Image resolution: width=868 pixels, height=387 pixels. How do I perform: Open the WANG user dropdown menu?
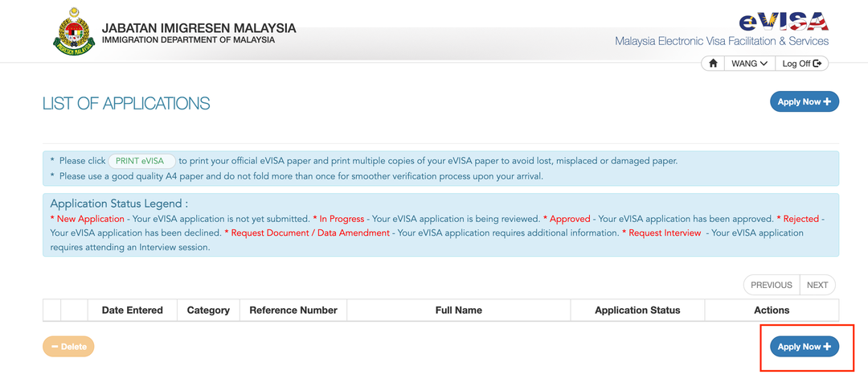[x=749, y=64]
